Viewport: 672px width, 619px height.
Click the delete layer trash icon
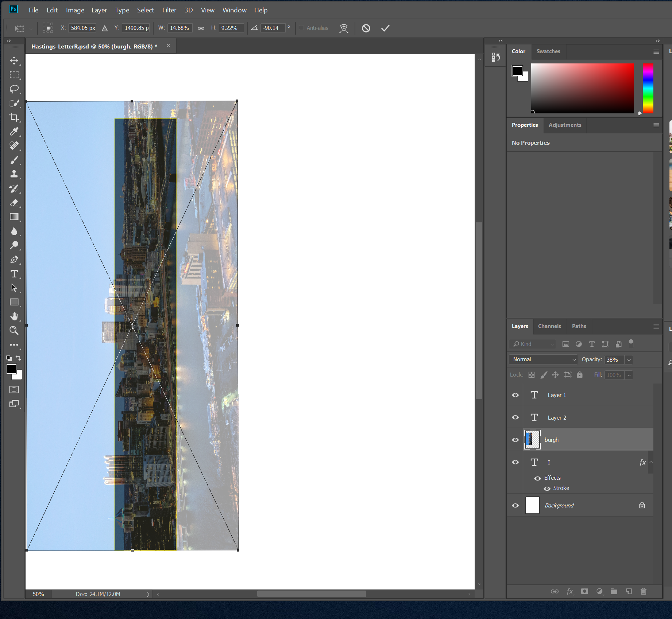click(x=644, y=591)
